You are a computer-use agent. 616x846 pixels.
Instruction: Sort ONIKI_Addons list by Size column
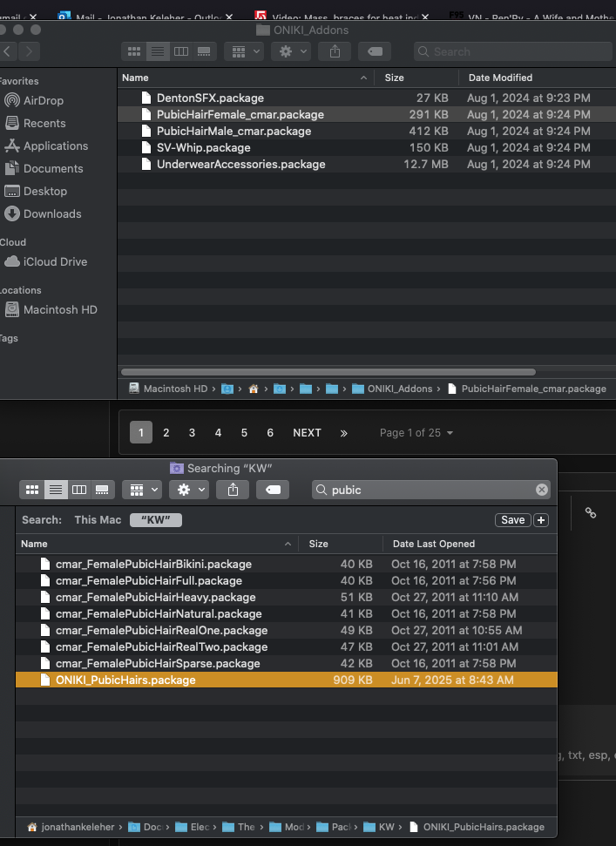(416, 78)
